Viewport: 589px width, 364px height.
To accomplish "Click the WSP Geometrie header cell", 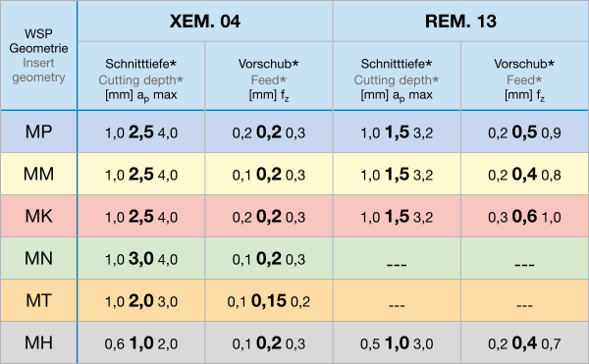I will (x=38, y=56).
